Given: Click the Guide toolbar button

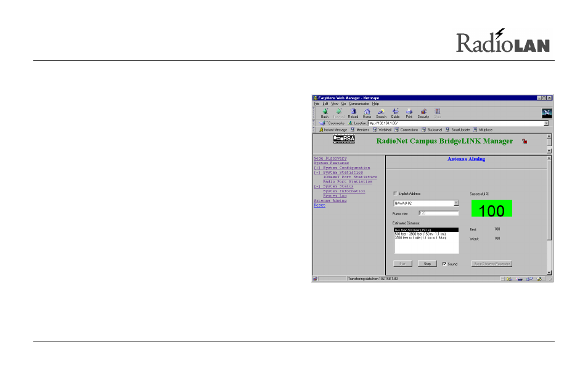Looking at the screenshot, I should [x=395, y=113].
